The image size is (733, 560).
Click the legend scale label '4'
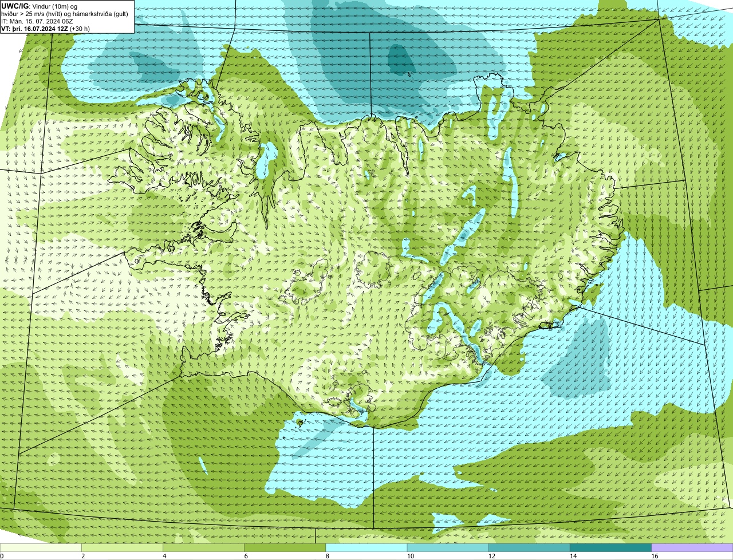(x=164, y=556)
